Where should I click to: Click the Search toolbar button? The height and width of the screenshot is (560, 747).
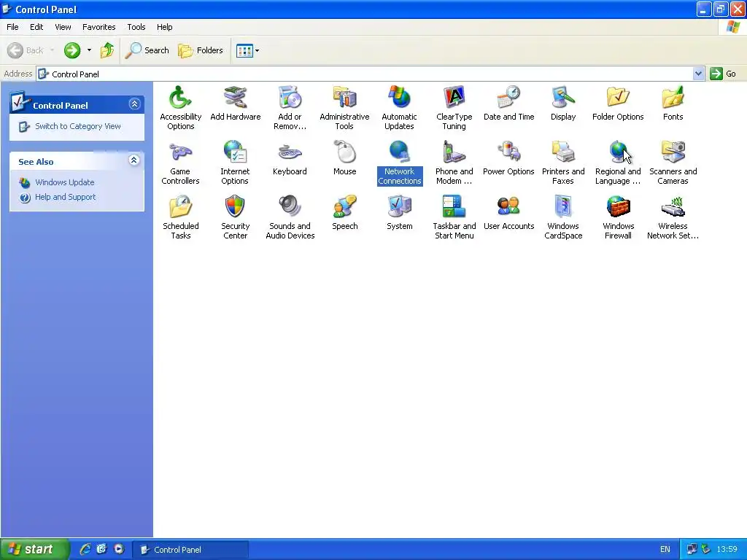[147, 50]
